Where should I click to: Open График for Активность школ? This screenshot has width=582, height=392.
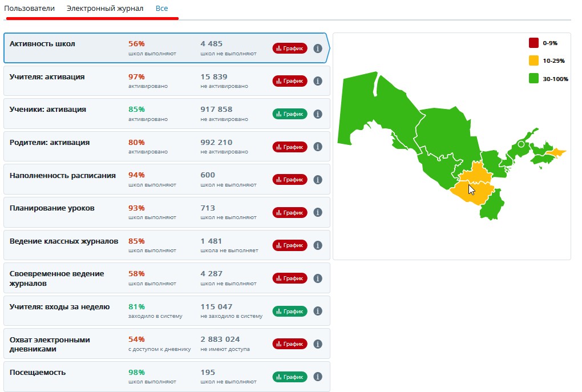290,49
